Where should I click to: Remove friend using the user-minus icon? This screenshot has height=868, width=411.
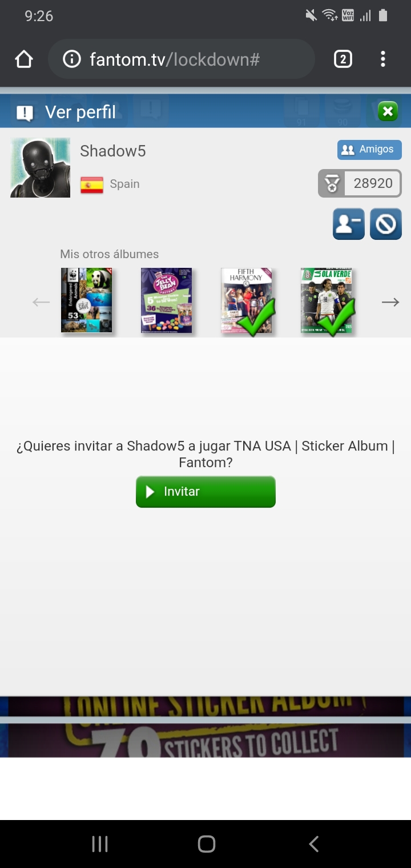(x=349, y=224)
